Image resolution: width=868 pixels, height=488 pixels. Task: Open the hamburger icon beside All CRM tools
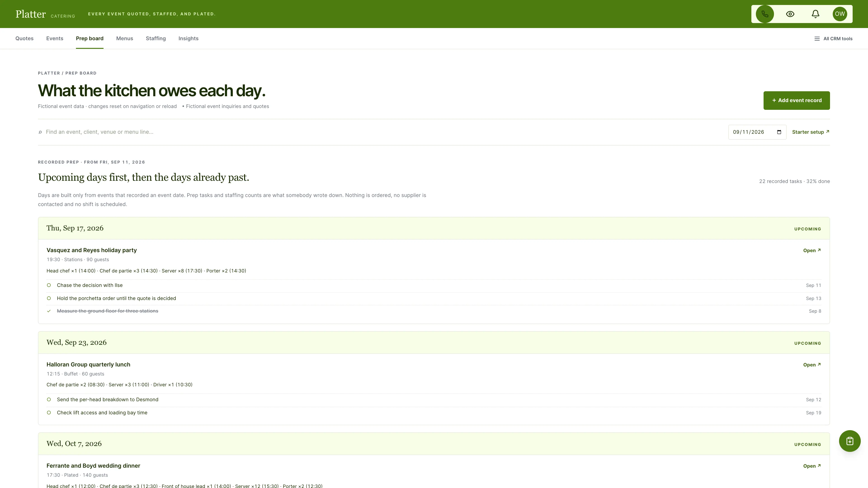pyautogui.click(x=817, y=39)
